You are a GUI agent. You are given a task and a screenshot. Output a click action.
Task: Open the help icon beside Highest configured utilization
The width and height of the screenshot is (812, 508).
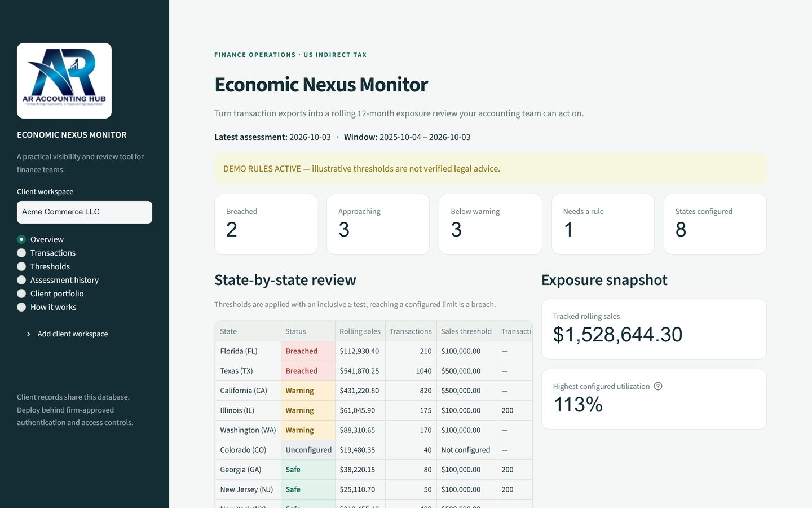click(657, 386)
